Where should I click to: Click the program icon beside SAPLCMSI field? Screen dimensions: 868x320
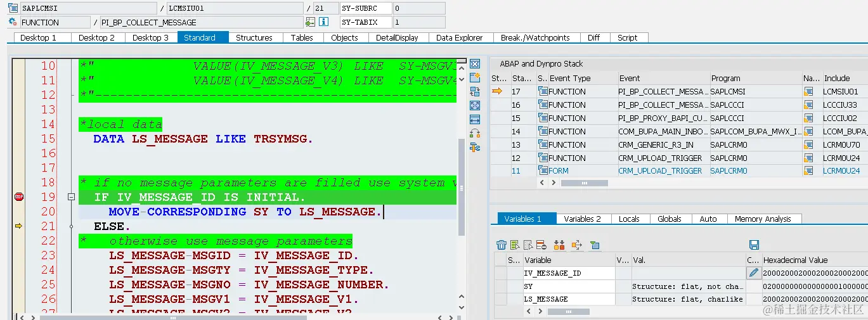13,8
